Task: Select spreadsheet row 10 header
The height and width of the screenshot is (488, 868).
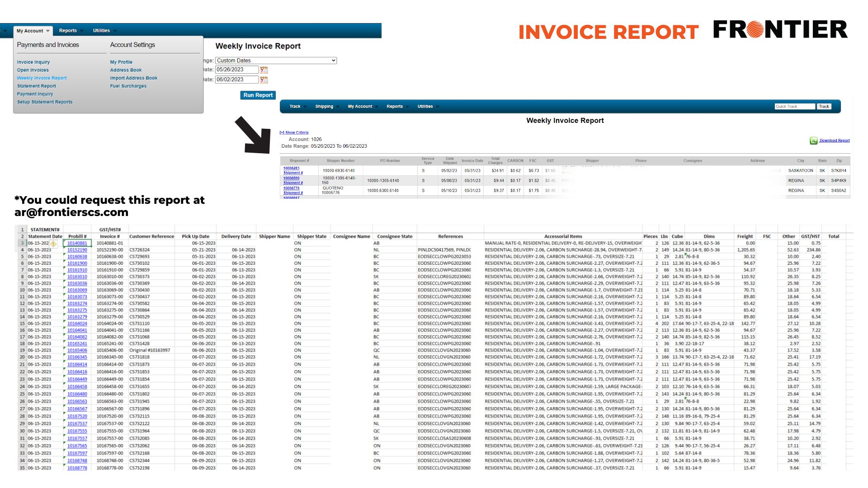Action: point(22,290)
